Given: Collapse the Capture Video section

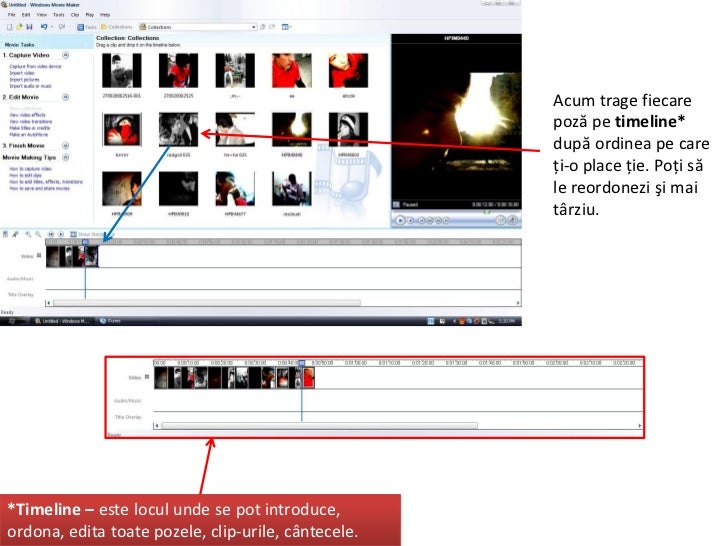Looking at the screenshot, I should tap(65, 55).
